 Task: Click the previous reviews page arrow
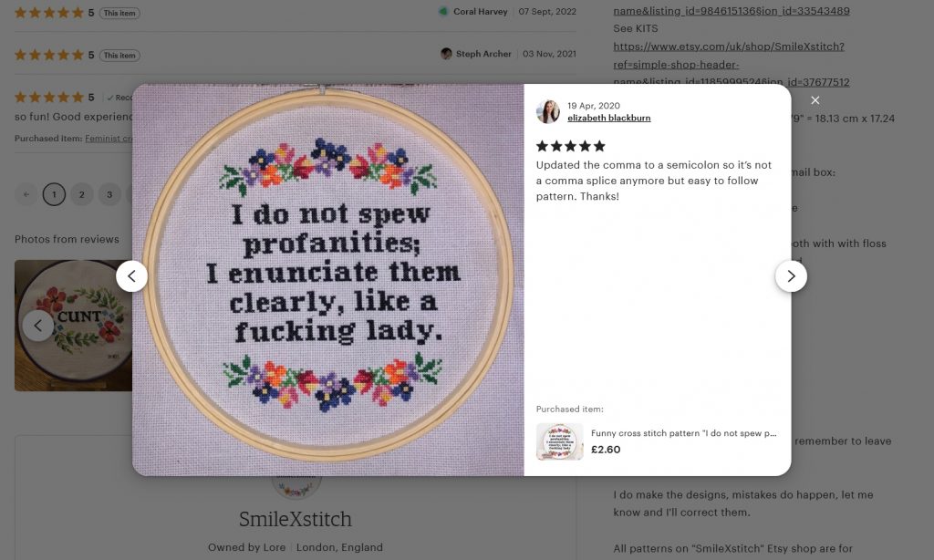[x=26, y=194]
